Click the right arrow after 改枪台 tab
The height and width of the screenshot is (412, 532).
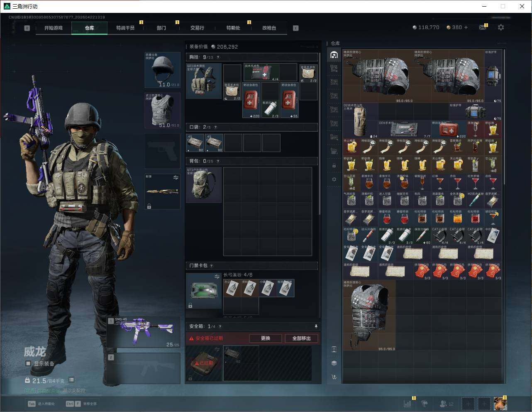pos(296,28)
